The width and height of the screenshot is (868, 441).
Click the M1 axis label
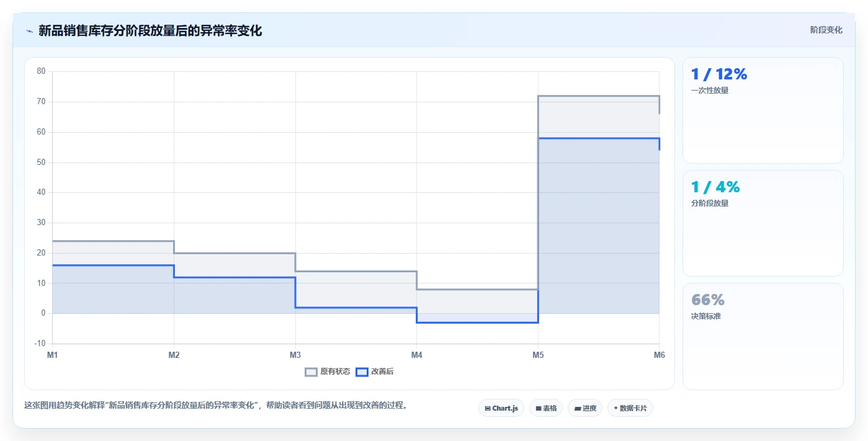(53, 355)
